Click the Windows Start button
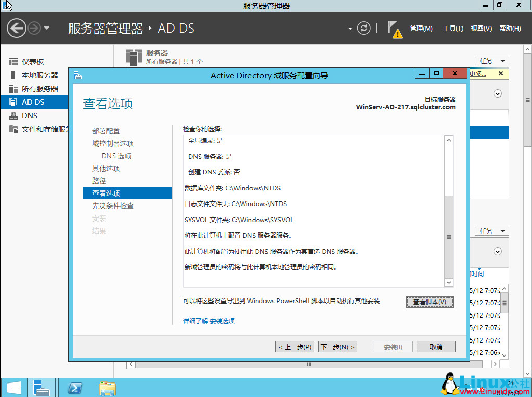Screen dimensions: 532x397 pyautogui.click(x=13, y=388)
